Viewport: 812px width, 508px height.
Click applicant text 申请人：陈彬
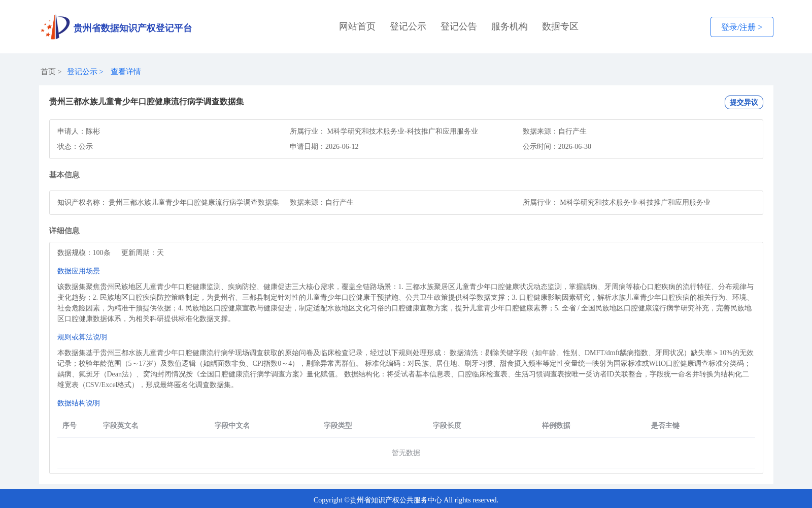[x=79, y=131]
